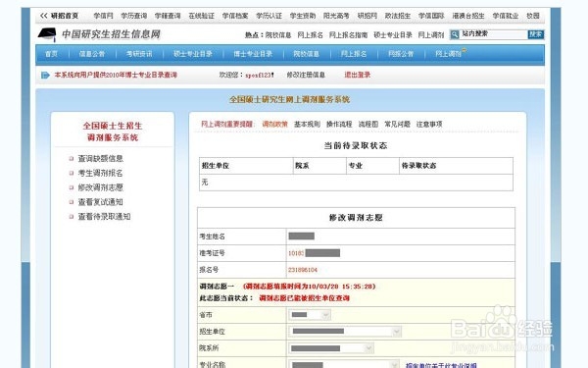Open 流程图 reminder link

coord(368,124)
